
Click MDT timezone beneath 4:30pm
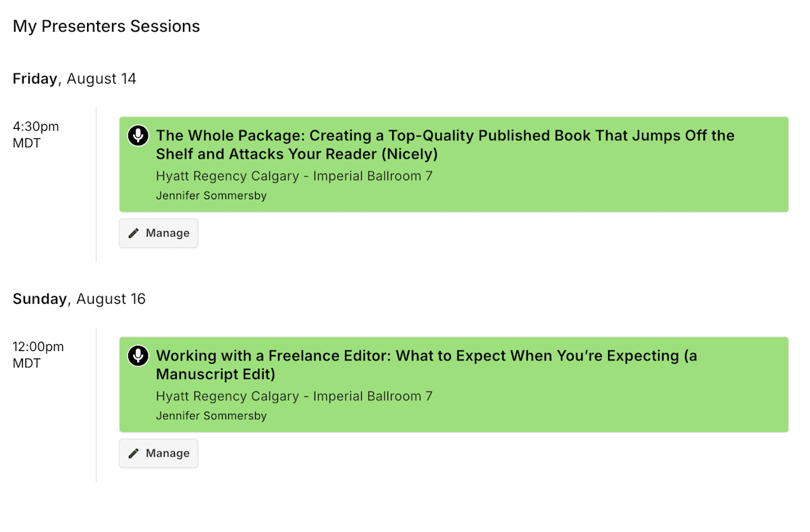coord(27,143)
